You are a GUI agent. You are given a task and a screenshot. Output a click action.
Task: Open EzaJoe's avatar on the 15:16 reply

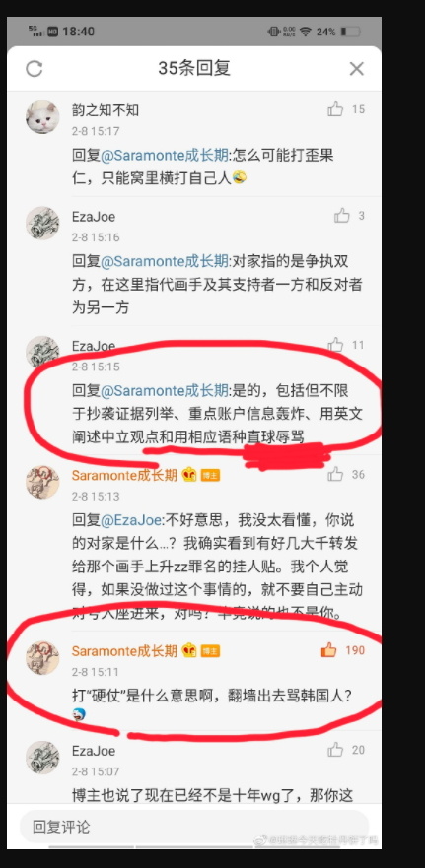click(42, 223)
